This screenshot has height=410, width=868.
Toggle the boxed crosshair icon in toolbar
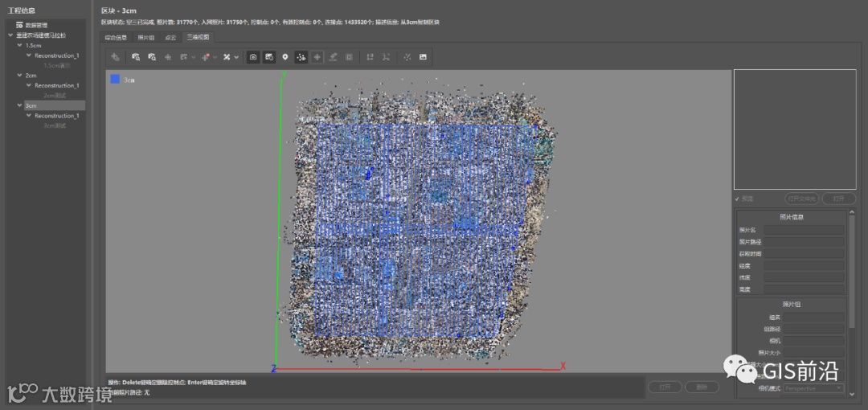click(317, 57)
